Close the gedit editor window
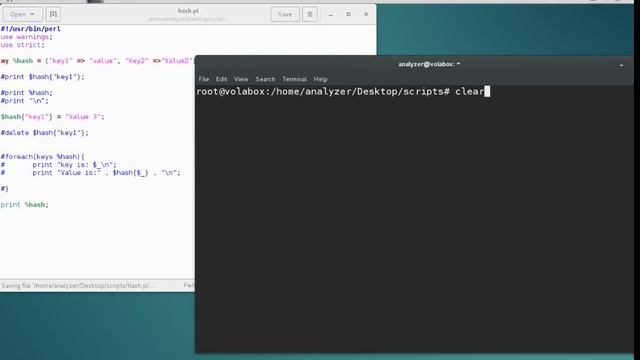640x360 pixels. tap(366, 14)
